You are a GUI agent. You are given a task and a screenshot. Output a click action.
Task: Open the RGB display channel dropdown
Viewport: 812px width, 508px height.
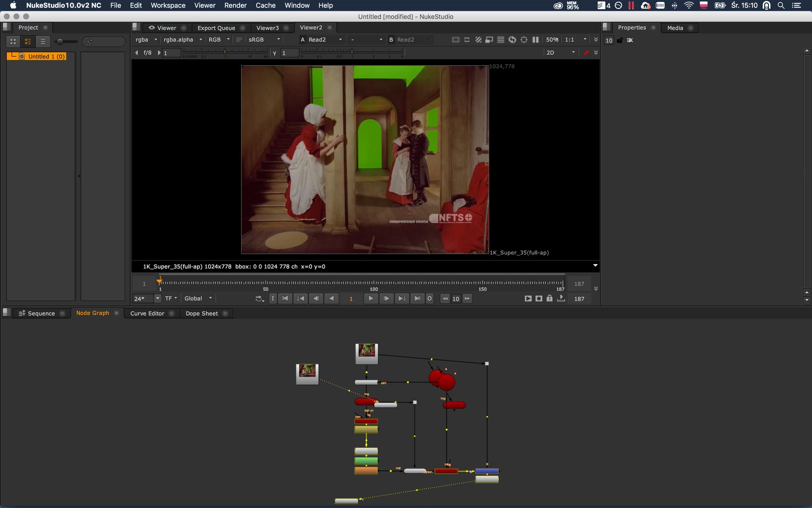point(219,40)
